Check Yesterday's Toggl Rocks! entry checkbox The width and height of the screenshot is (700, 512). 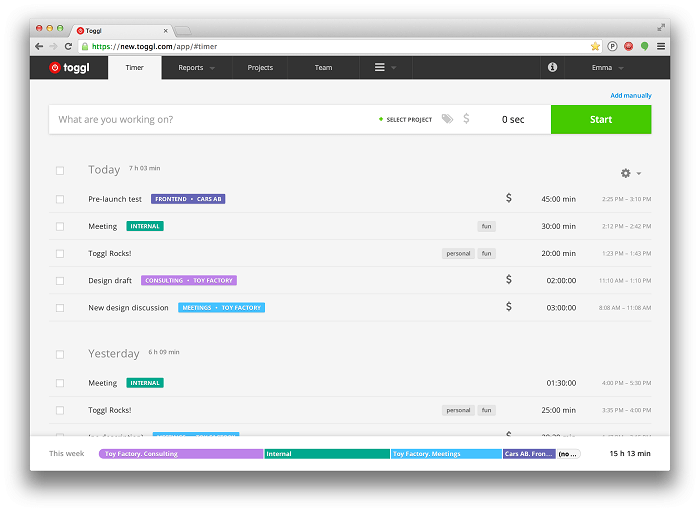60,410
